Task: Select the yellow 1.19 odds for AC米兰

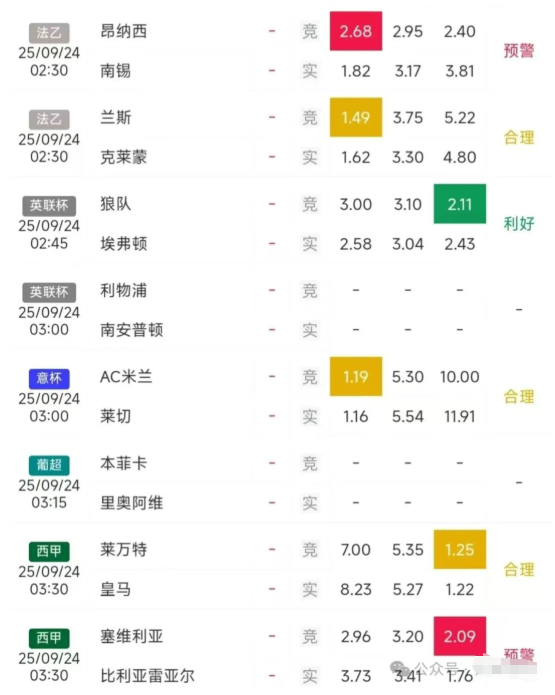Action: (x=356, y=377)
